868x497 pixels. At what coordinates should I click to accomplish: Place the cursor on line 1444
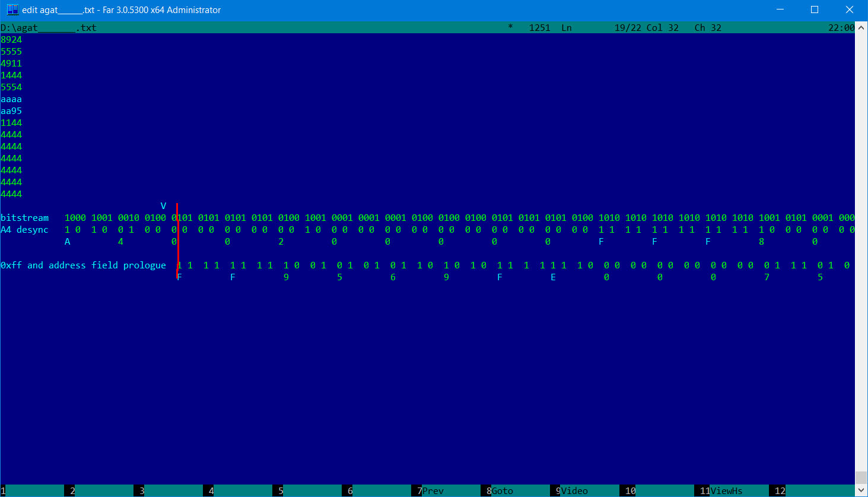(11, 75)
